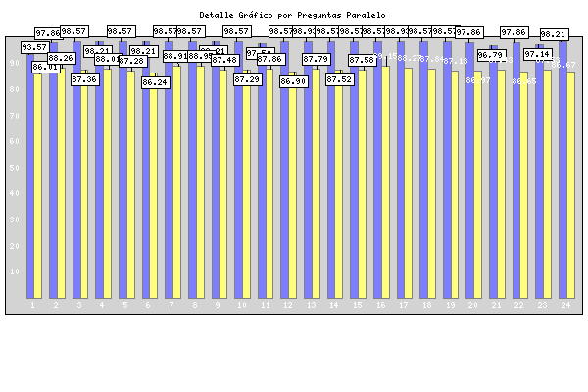588x392 pixels.
Task: Click x-axis label 5
Action: point(125,306)
